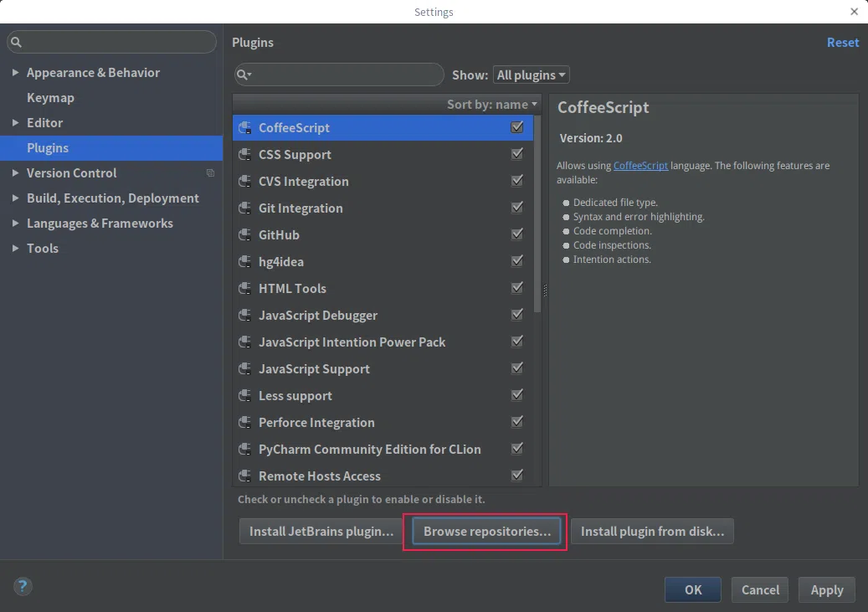Click the PyCharm Community Edition plugin icon

(x=244, y=450)
